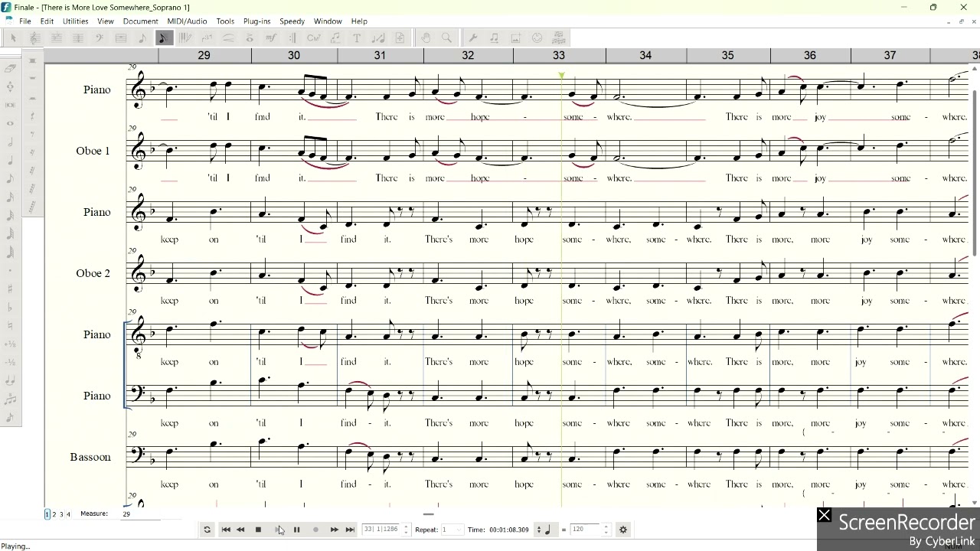Select the Staff tool with treble clef

point(34,37)
